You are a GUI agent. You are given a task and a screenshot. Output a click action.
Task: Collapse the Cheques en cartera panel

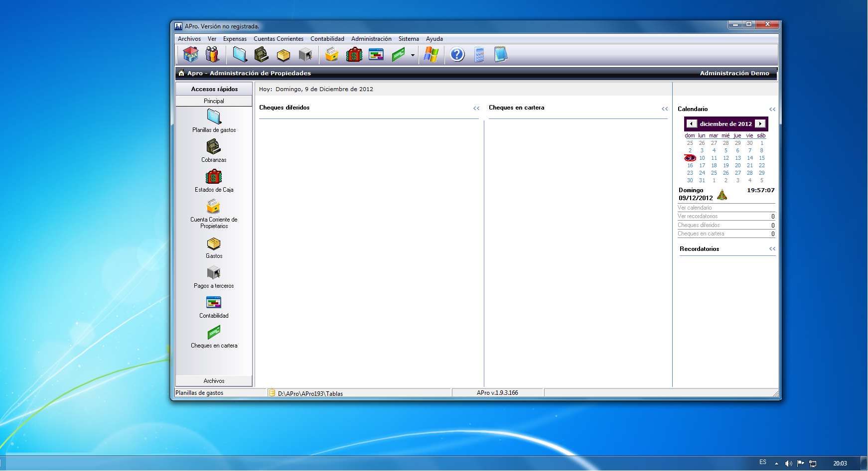pos(665,109)
